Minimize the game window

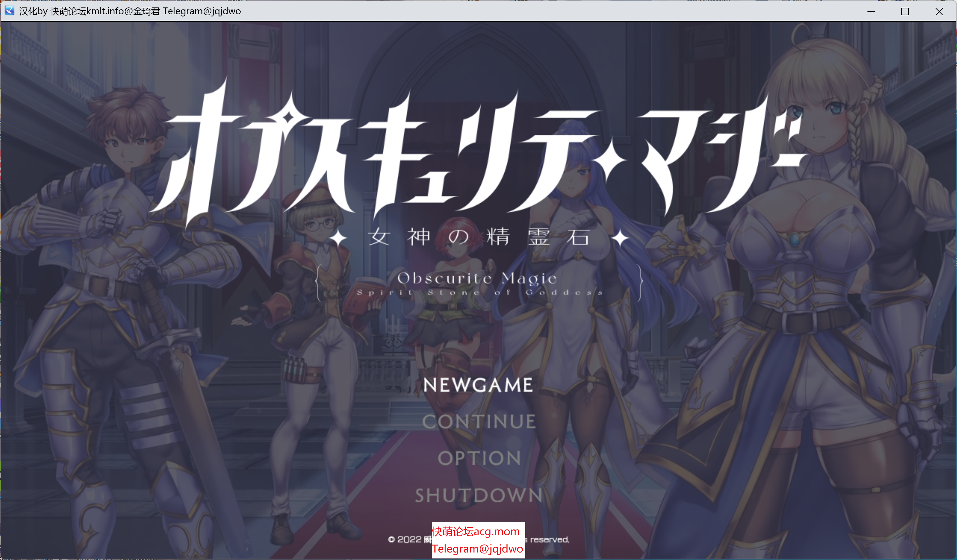[x=871, y=11]
